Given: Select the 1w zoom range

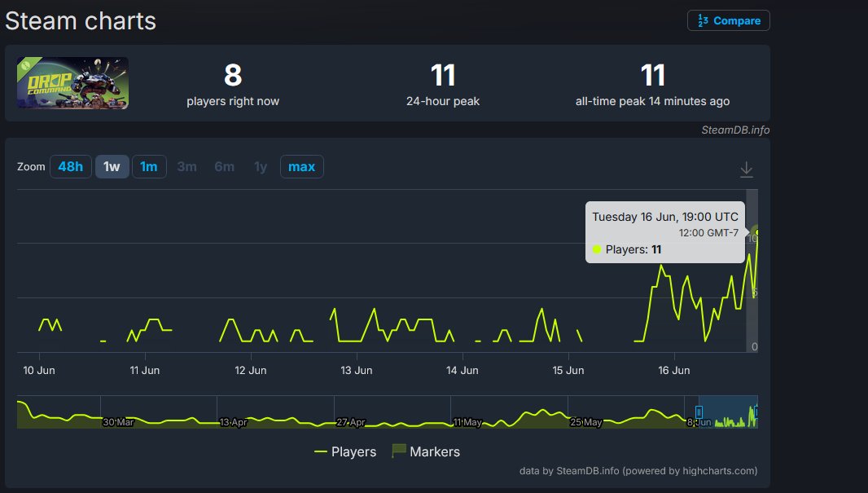Looking at the screenshot, I should tap(112, 167).
